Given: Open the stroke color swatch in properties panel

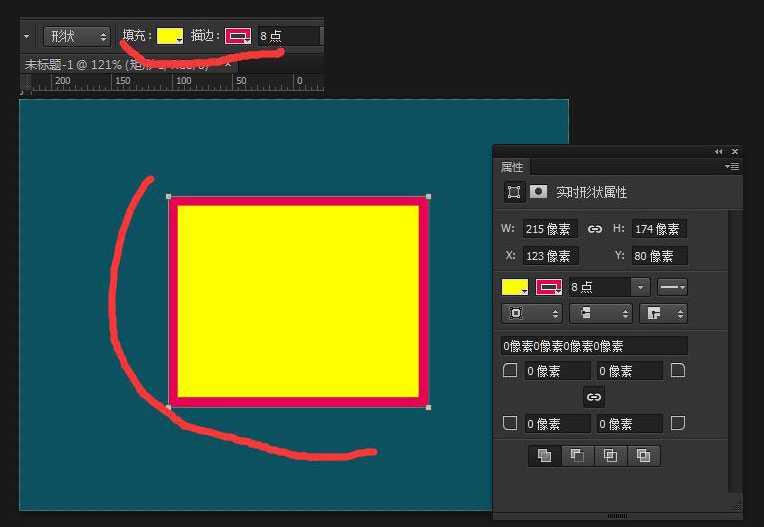Looking at the screenshot, I should (549, 287).
